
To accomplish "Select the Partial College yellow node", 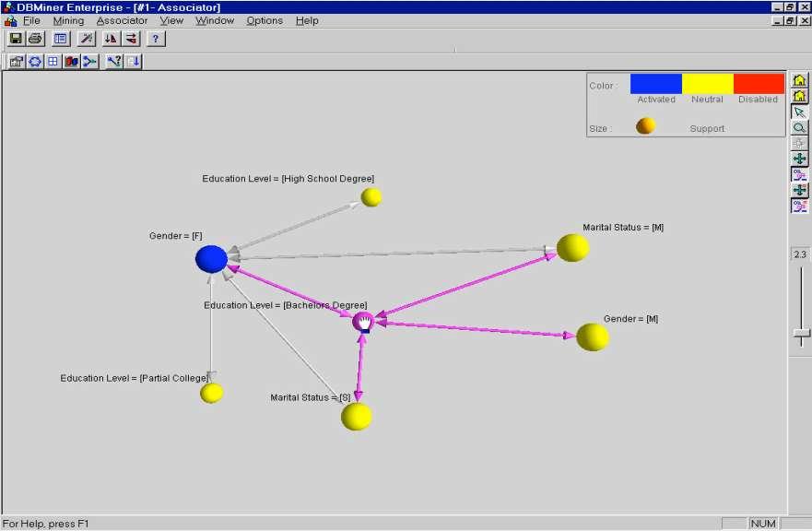I will coord(211,394).
